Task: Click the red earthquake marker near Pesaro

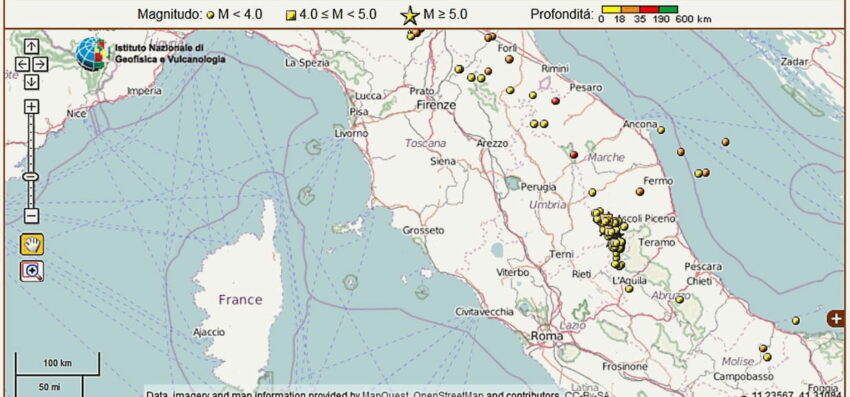Action: 555,101
